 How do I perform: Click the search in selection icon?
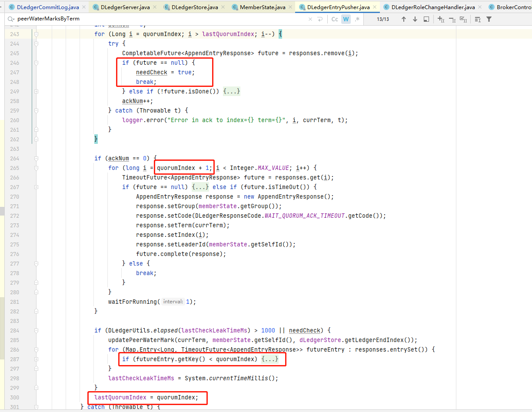426,19
